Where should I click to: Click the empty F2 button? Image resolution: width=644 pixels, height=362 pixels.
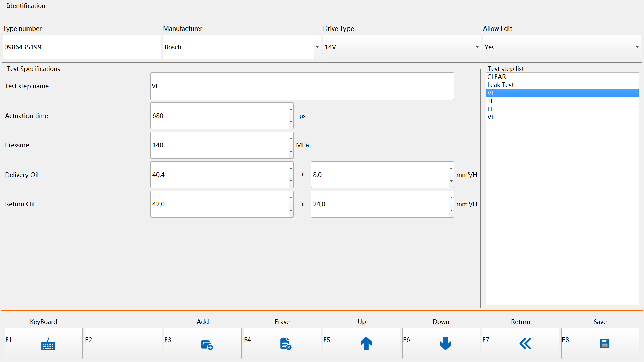click(x=123, y=344)
